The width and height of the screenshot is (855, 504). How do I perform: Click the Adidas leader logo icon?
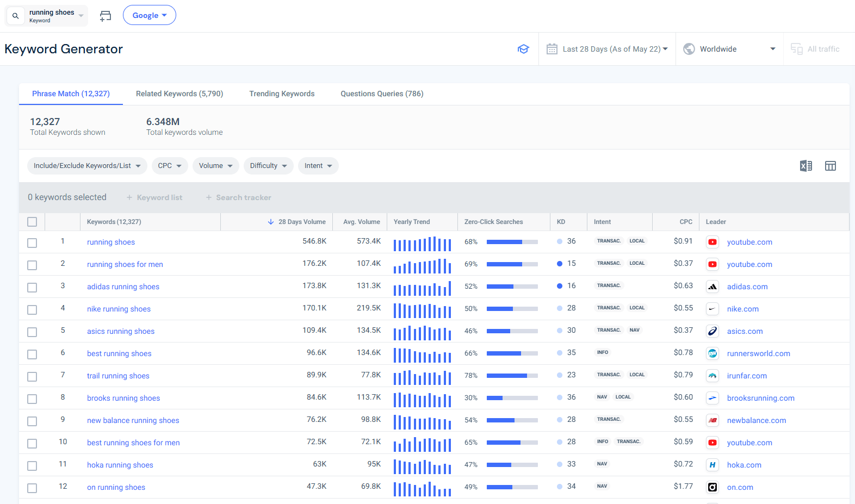click(712, 287)
